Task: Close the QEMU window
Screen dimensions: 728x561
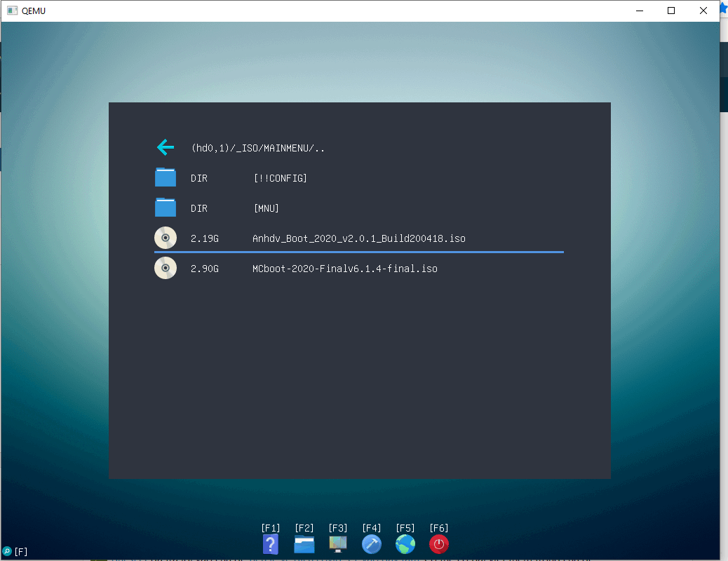Action: 703,11
